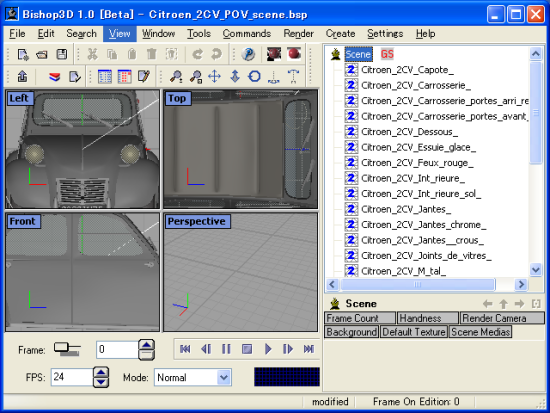Click the Delete trash can icon
The image size is (550, 413).
point(152,54)
